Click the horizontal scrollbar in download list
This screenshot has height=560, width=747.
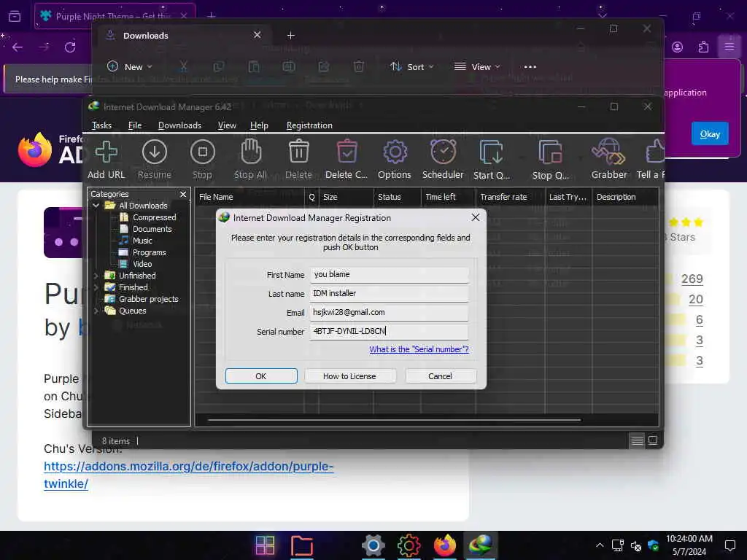coord(395,420)
